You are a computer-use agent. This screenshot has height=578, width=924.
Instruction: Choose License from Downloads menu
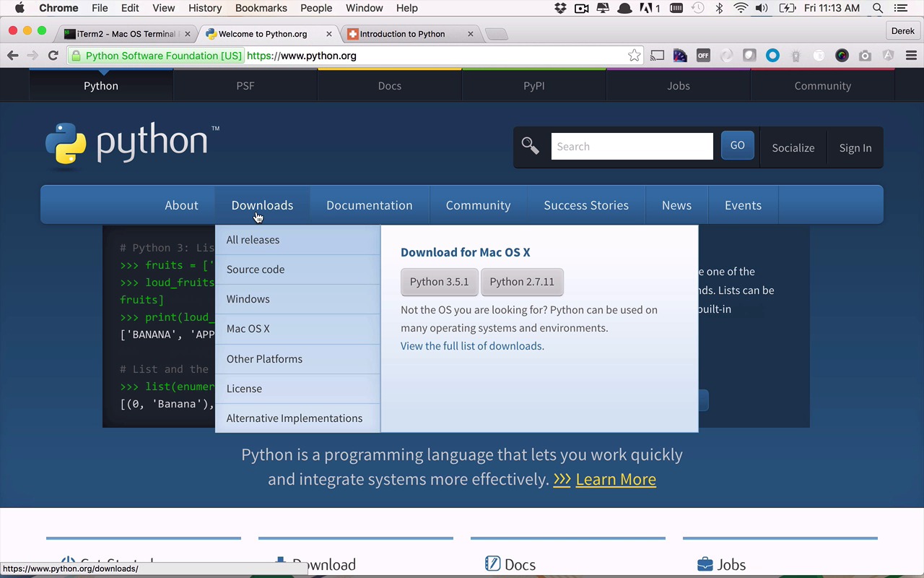click(297, 389)
